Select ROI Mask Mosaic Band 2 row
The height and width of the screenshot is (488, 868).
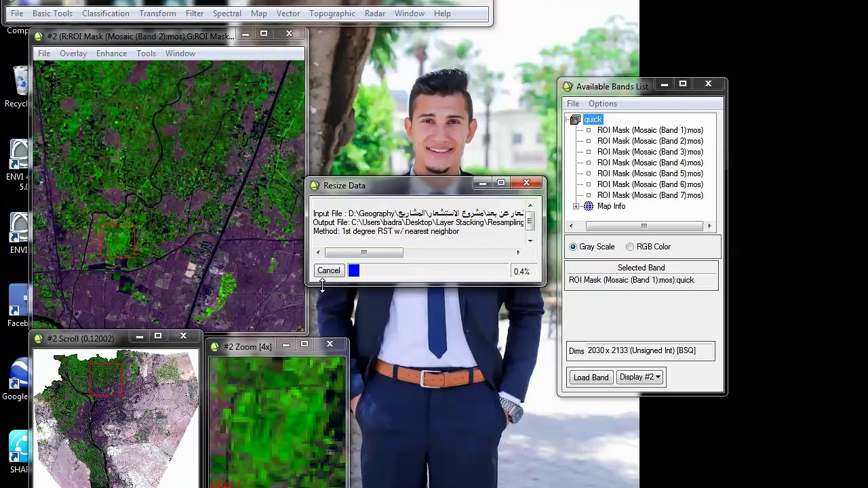pos(650,141)
